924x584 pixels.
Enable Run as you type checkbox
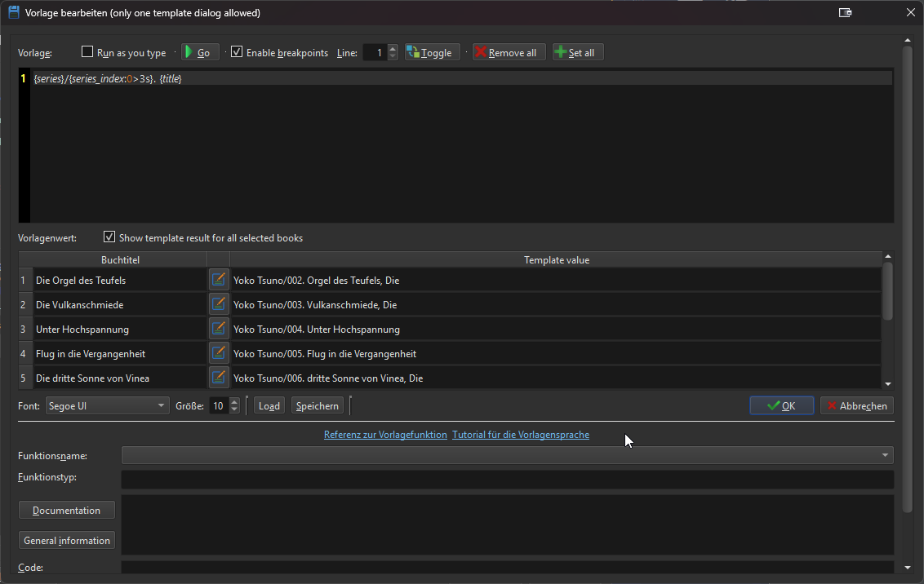pos(87,52)
